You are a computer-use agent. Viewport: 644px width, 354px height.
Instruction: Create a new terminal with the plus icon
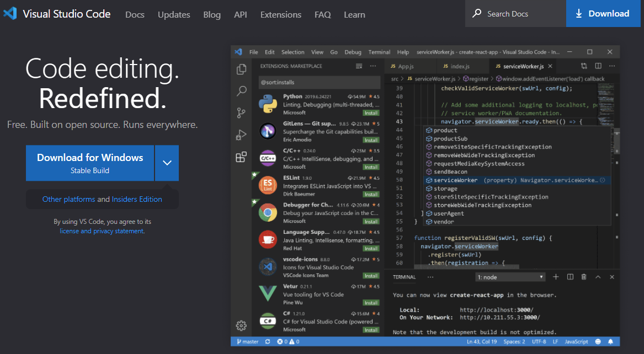(556, 277)
